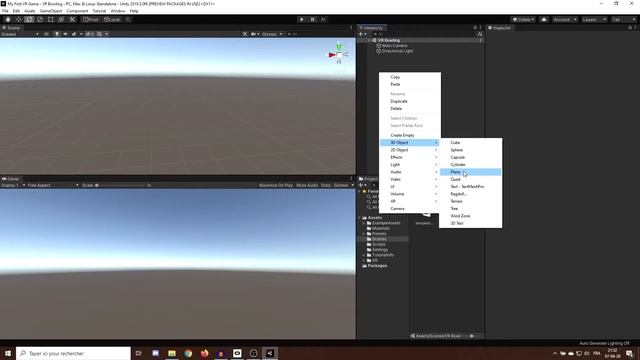Toggle Local/Global handle rotation
The height and width of the screenshot is (360, 640).
tap(112, 20)
